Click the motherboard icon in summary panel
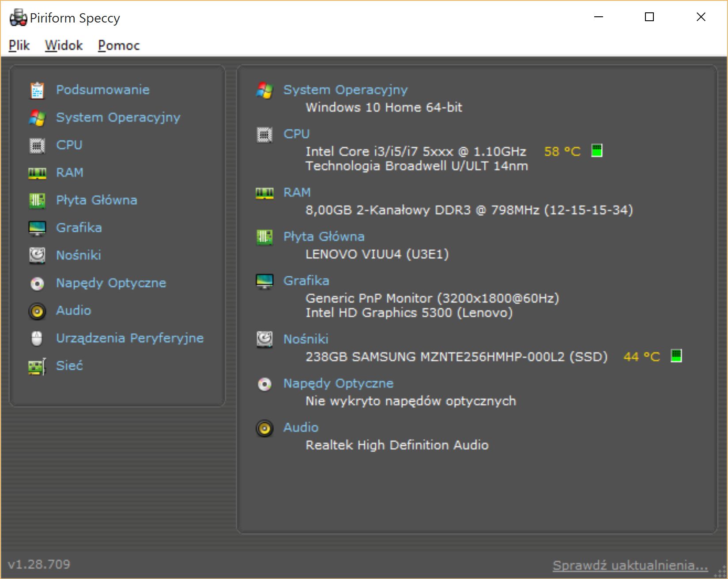The width and height of the screenshot is (728, 579). (x=264, y=237)
